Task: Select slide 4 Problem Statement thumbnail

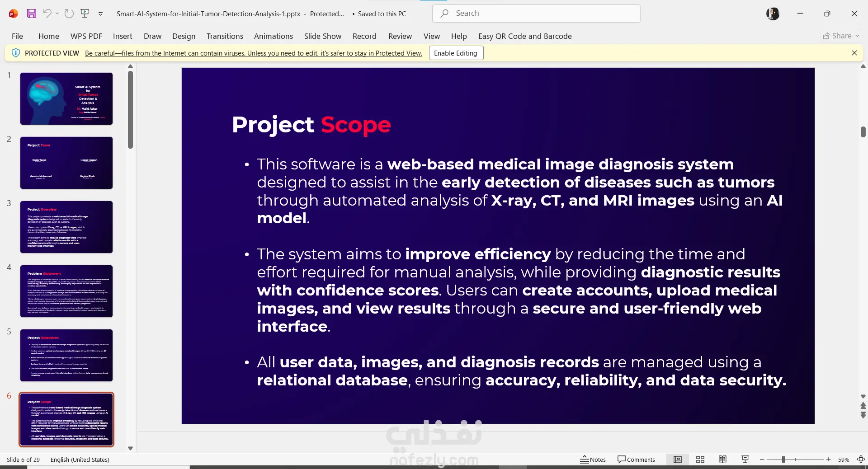Action: click(66, 291)
